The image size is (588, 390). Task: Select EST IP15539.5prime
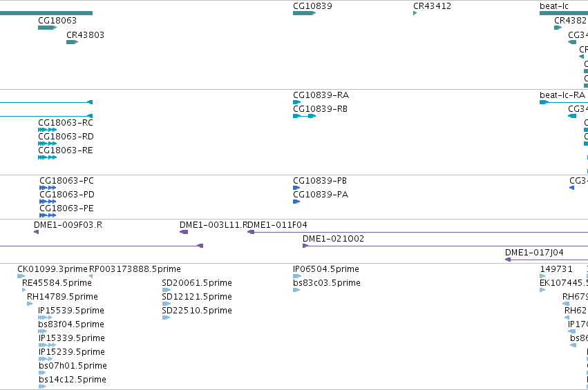71,311
